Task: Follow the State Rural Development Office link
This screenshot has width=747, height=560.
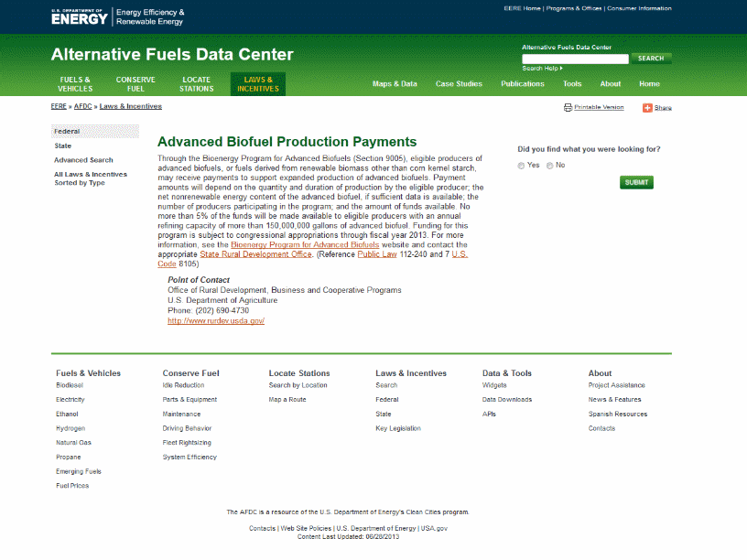Action: click(255, 254)
